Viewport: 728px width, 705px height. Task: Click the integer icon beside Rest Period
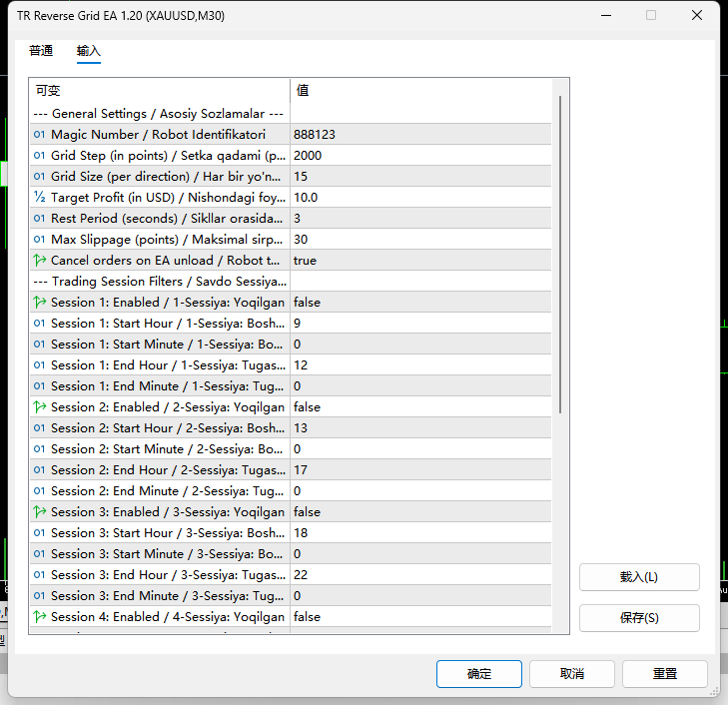coord(40,218)
